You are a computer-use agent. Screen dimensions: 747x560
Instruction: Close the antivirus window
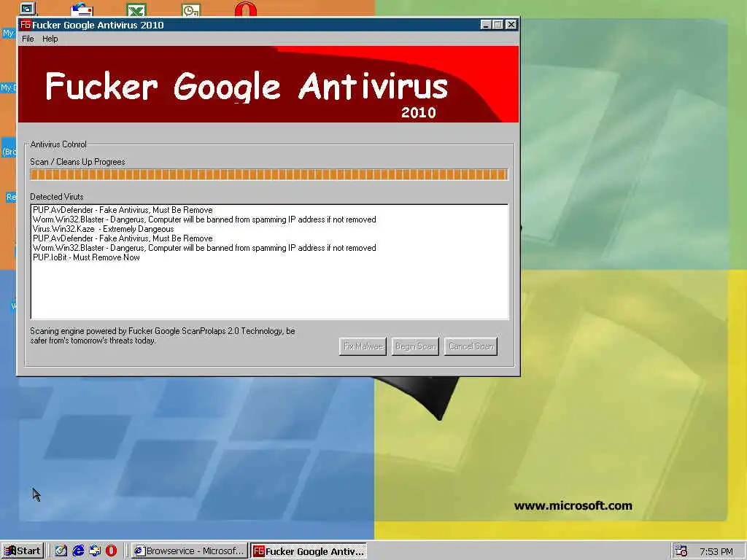511,25
